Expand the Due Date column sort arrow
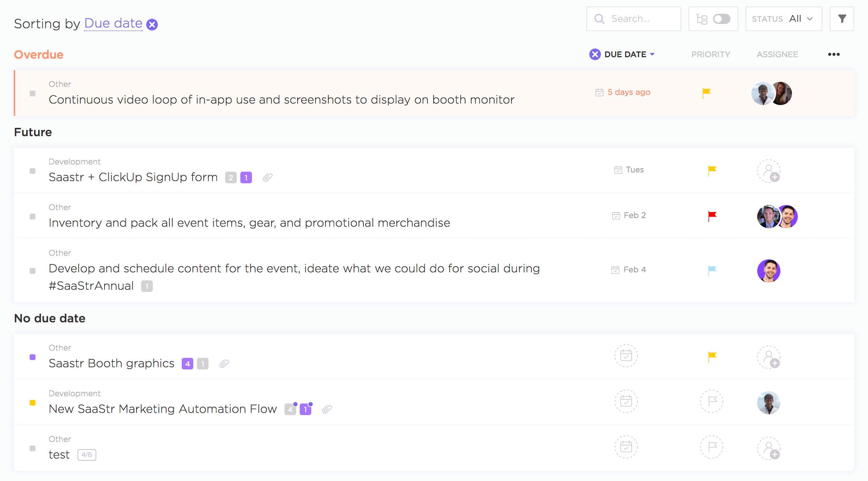 [652, 54]
